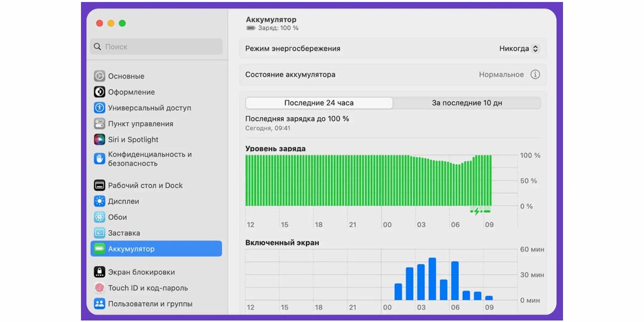Viewport: 644px width, 322px height.
Task: Switch to За последние 10 дн tab
Action: click(466, 103)
